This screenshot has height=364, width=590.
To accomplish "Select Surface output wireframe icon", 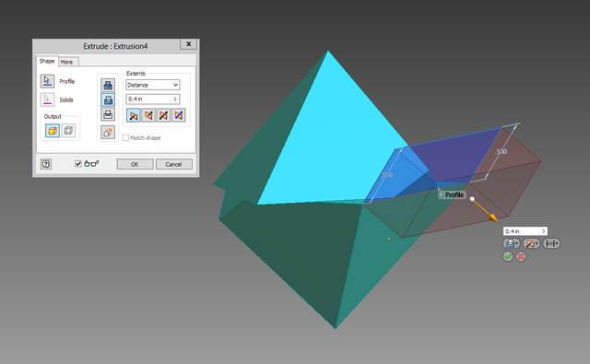I will coord(68,131).
